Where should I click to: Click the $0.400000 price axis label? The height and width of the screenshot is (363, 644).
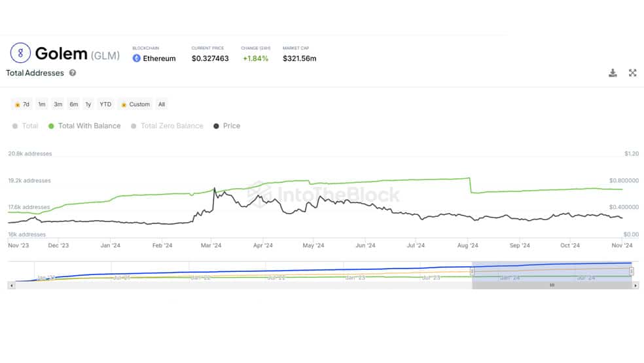click(x=624, y=207)
